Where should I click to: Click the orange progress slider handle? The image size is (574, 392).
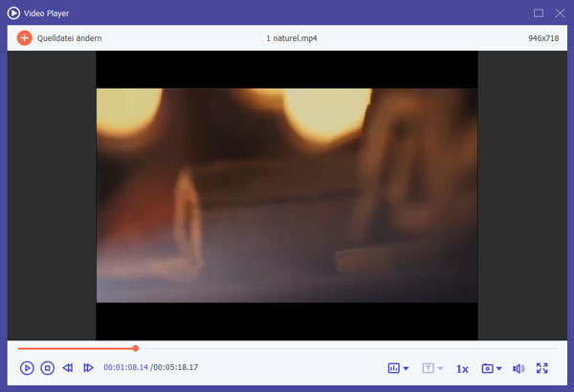136,348
